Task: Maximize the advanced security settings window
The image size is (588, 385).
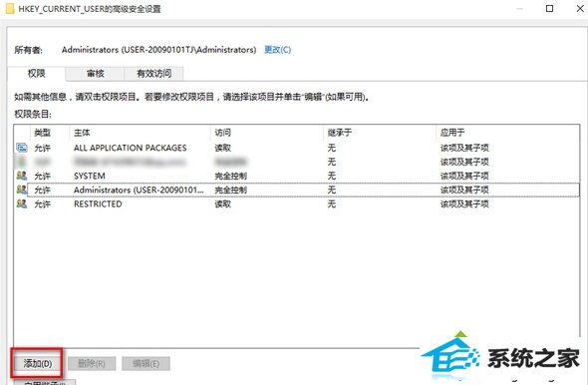Action: tap(549, 9)
